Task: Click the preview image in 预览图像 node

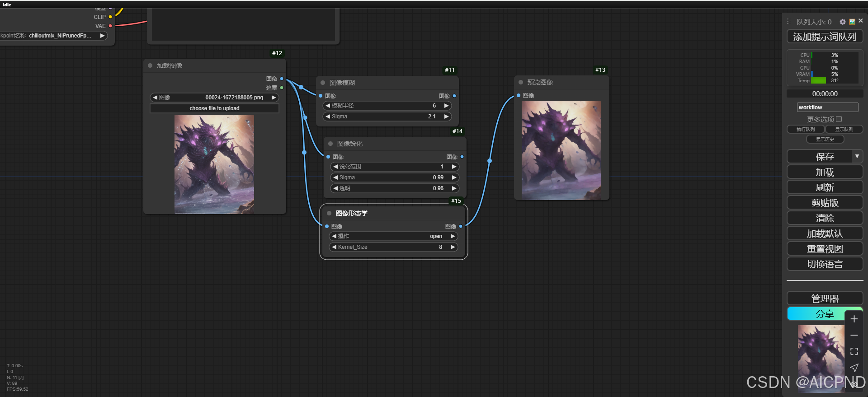Action: coord(561,150)
